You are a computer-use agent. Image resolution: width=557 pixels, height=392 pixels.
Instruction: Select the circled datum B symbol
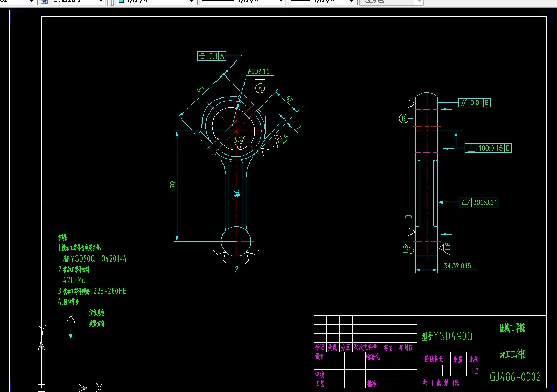(x=403, y=118)
